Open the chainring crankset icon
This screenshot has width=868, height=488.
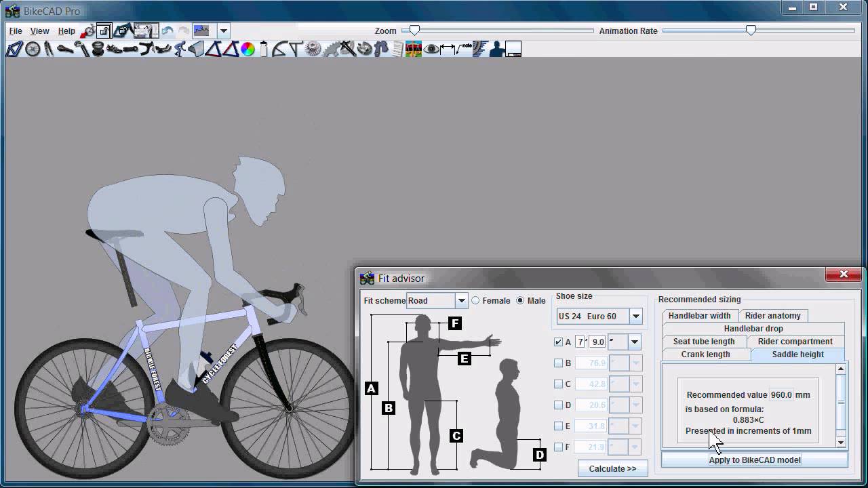[331, 49]
